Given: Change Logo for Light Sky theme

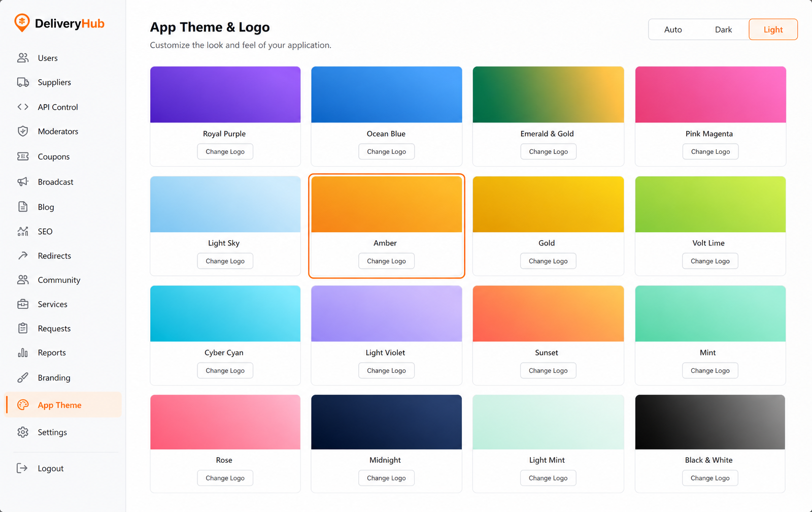Looking at the screenshot, I should click(x=225, y=261).
